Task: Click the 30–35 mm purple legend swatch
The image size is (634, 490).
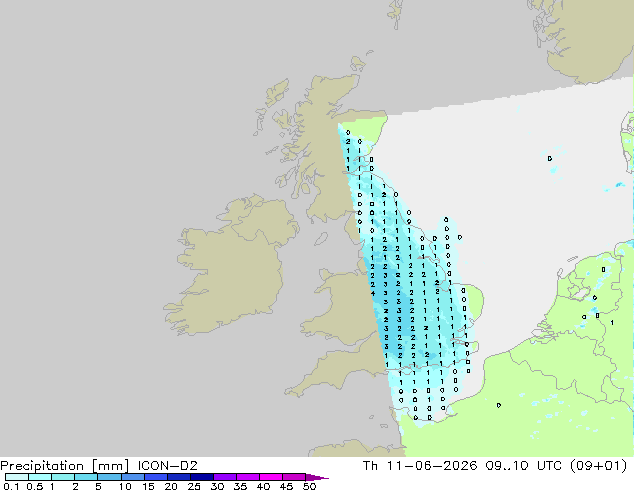Action: click(224, 477)
